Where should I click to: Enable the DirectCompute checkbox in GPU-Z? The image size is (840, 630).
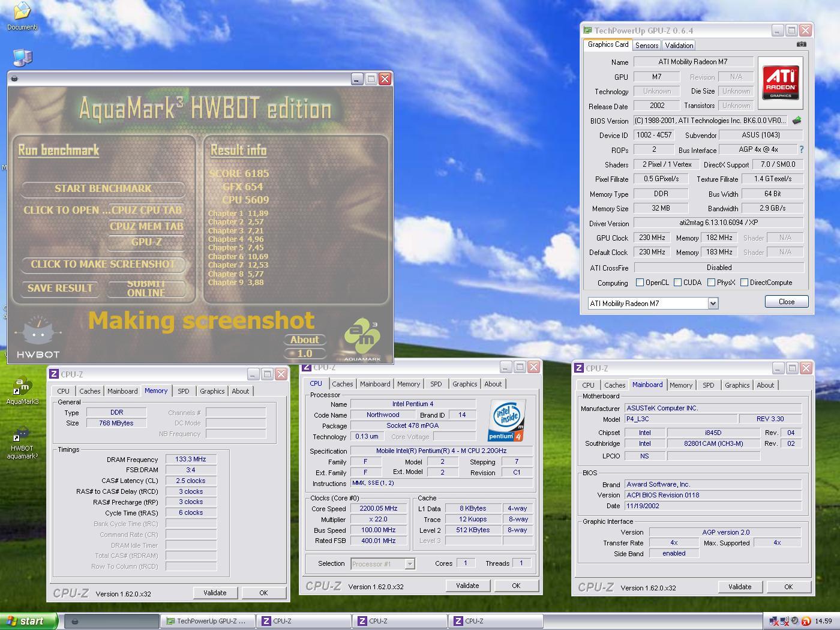coord(744,283)
